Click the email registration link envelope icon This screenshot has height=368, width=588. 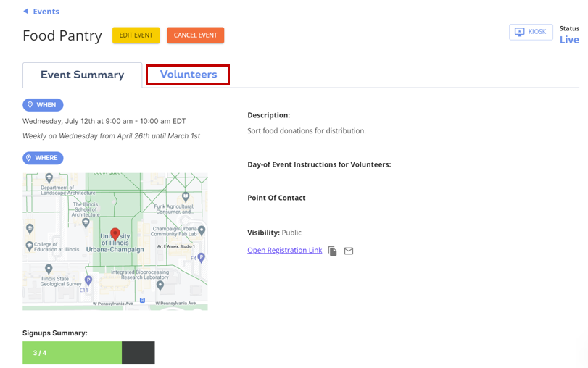(x=349, y=251)
